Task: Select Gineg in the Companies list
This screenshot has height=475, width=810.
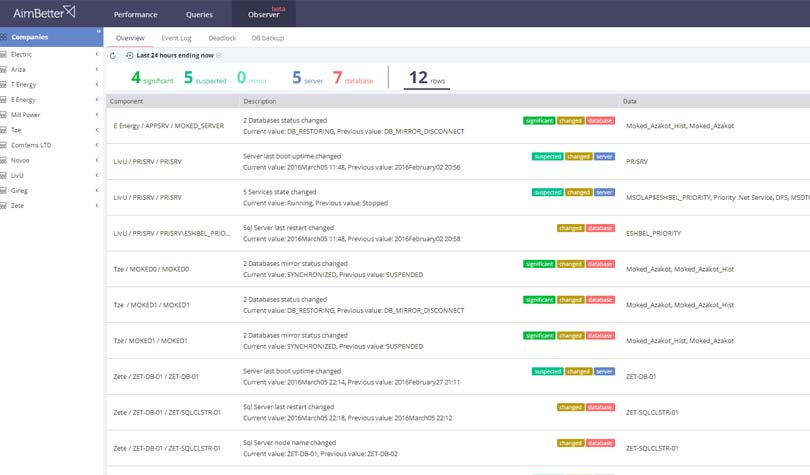Action: click(x=19, y=191)
